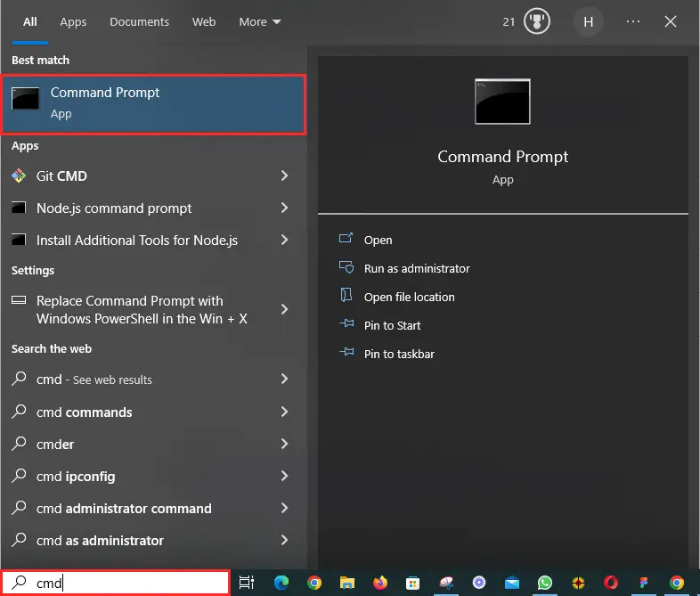Expand the Replace Command Prompt setting arrow

[284, 309]
